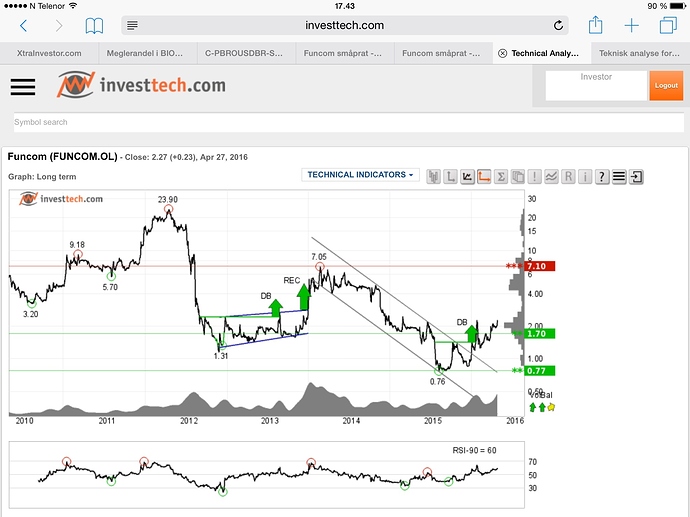Close the Technical Analysis tab
Image resolution: width=690 pixels, height=517 pixels.
pyautogui.click(x=502, y=53)
